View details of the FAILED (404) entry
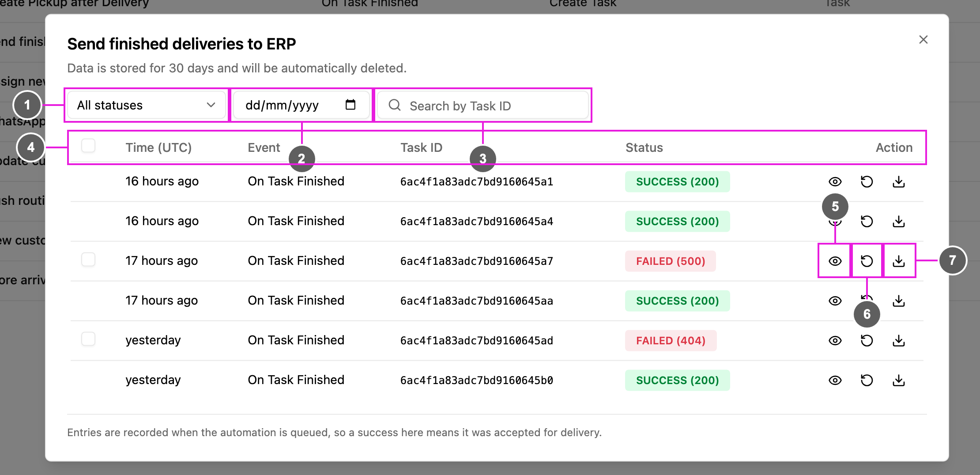This screenshot has height=475, width=980. (x=835, y=340)
